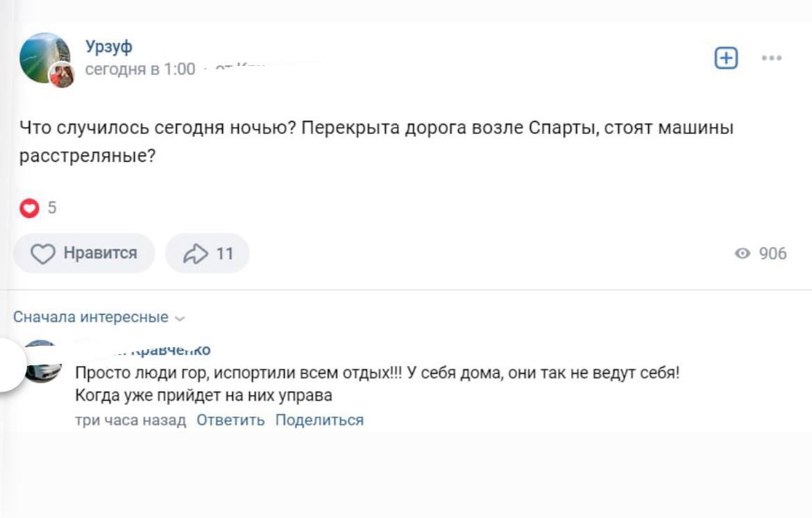Click the comment time три часа назад
Screen dimensions: 812x518
tap(130, 420)
